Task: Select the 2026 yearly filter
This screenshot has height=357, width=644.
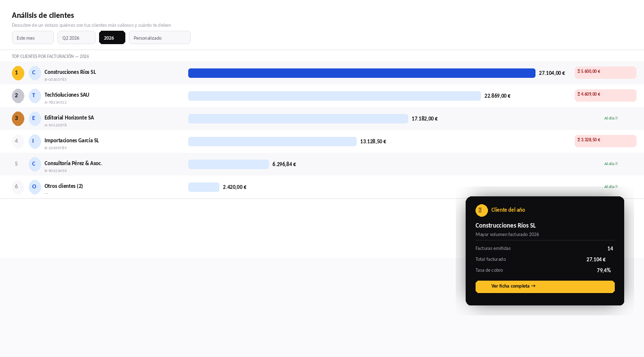Action: pos(112,38)
